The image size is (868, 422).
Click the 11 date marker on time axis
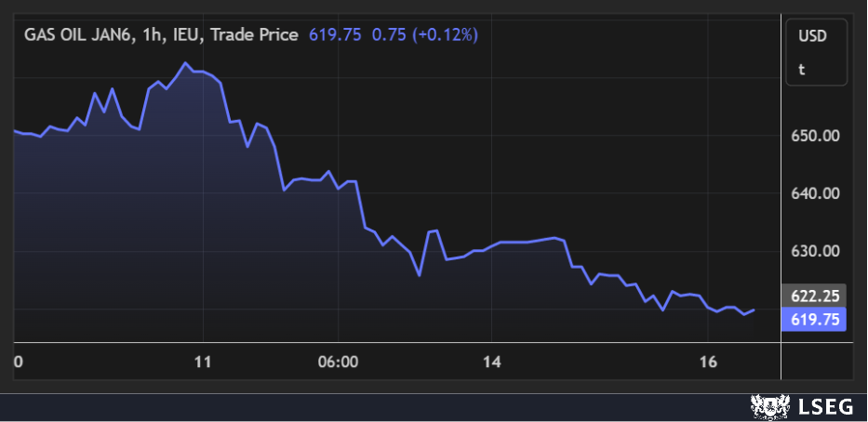click(202, 361)
